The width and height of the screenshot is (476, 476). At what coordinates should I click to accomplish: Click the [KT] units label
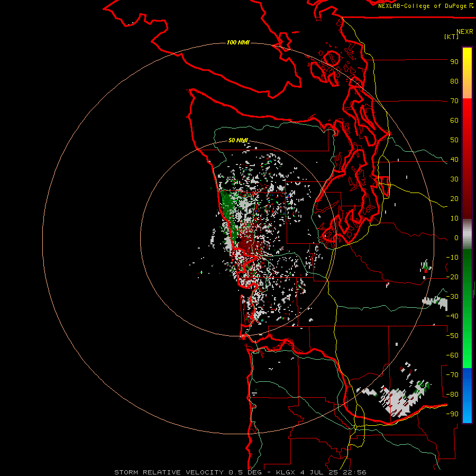tap(452, 36)
